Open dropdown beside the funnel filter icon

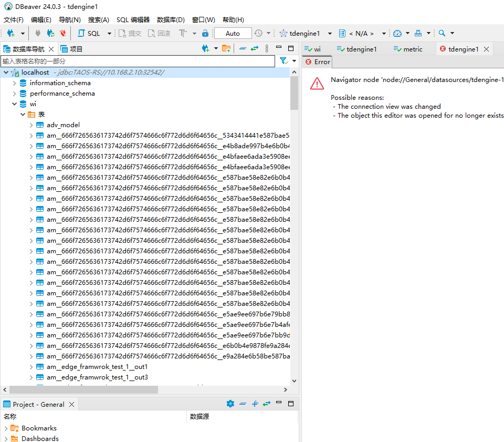[294, 61]
